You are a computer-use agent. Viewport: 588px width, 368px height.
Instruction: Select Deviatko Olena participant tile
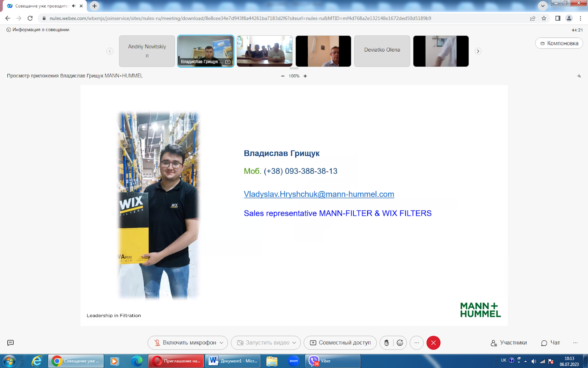coord(382,51)
